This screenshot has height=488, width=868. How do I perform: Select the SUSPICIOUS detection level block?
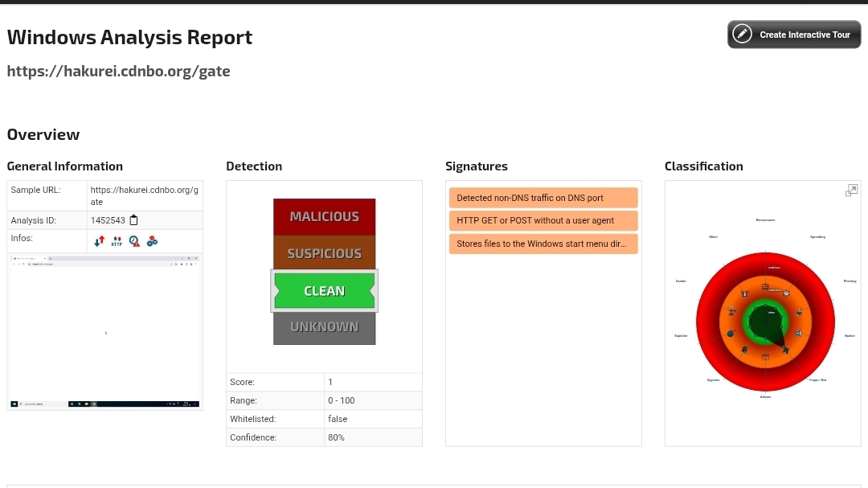point(325,253)
